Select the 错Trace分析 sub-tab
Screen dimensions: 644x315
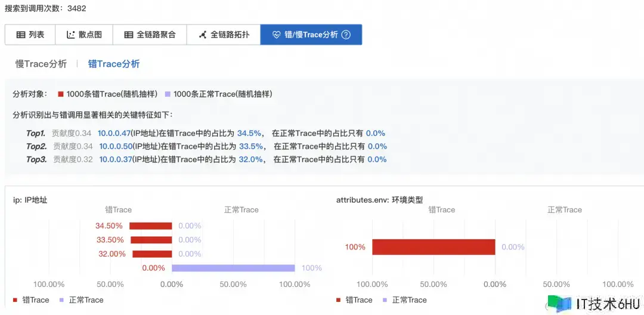(x=114, y=64)
